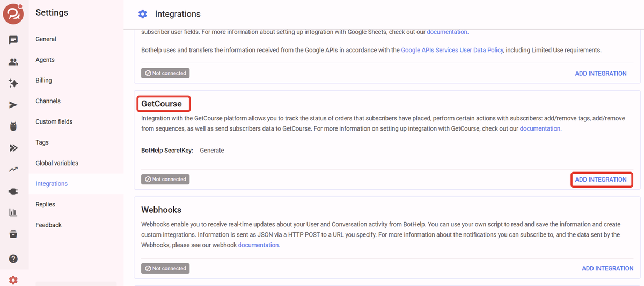Viewport: 644px width, 286px height.
Task: Click Add Integration for Google Sheets
Action: pos(601,74)
